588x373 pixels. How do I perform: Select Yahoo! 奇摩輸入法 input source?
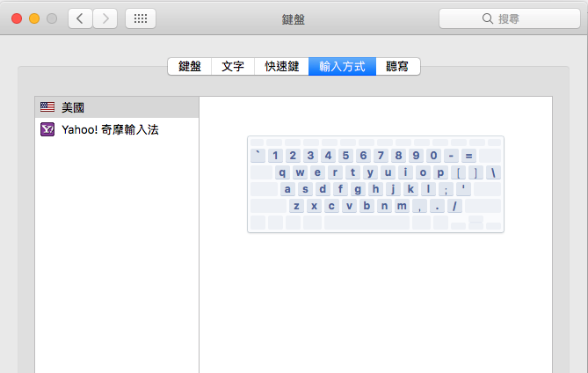(x=117, y=129)
